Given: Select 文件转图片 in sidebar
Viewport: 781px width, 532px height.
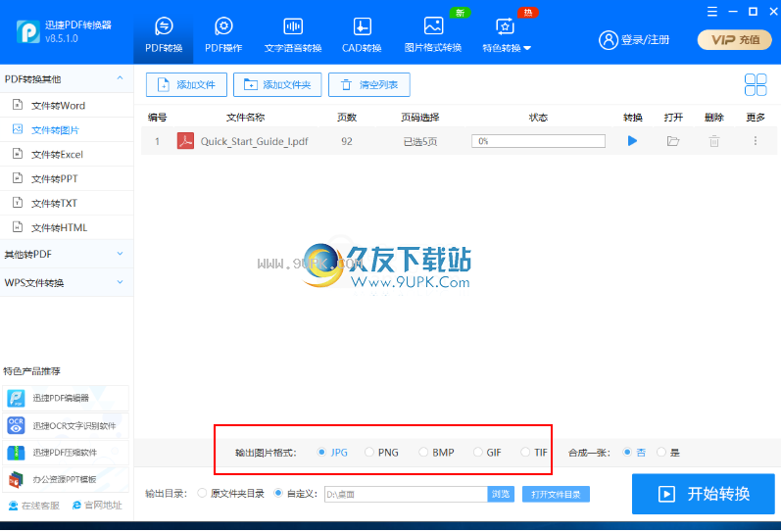Looking at the screenshot, I should (x=67, y=129).
